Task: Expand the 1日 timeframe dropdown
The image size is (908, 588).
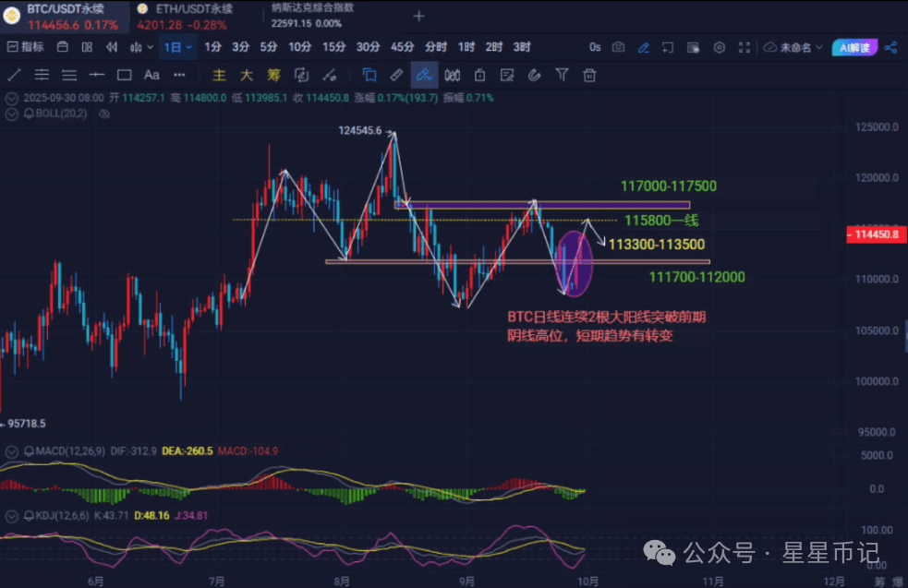Action: point(177,47)
